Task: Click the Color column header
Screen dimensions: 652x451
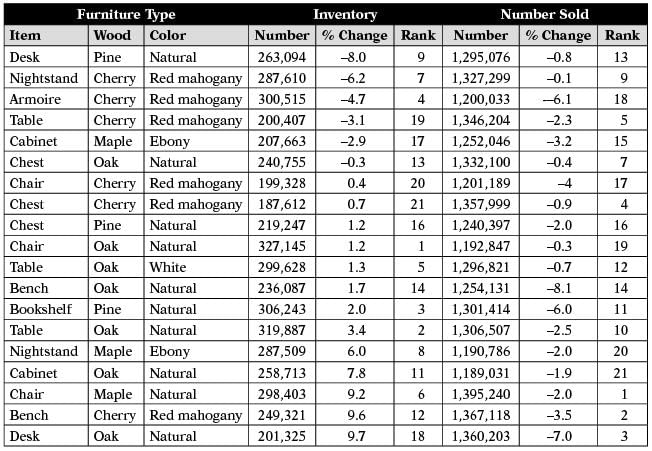Action: (167, 35)
